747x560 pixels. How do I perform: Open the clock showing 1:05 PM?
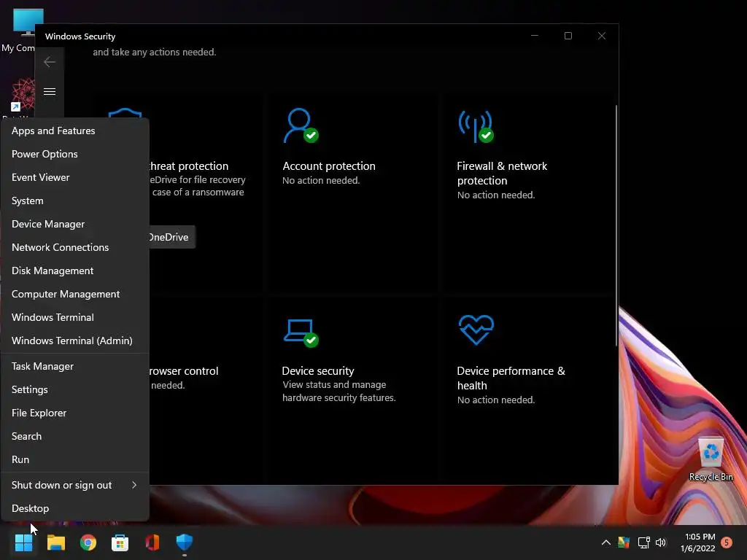tap(698, 542)
